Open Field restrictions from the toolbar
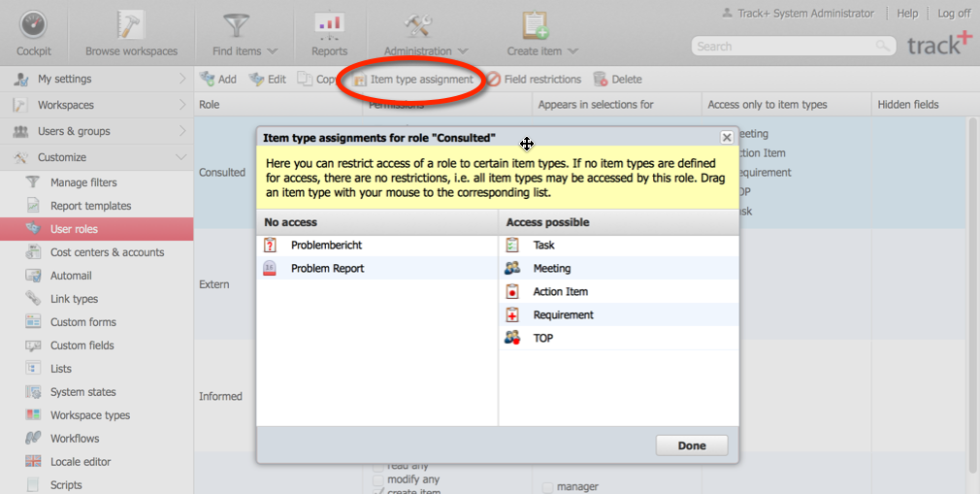 click(x=534, y=80)
